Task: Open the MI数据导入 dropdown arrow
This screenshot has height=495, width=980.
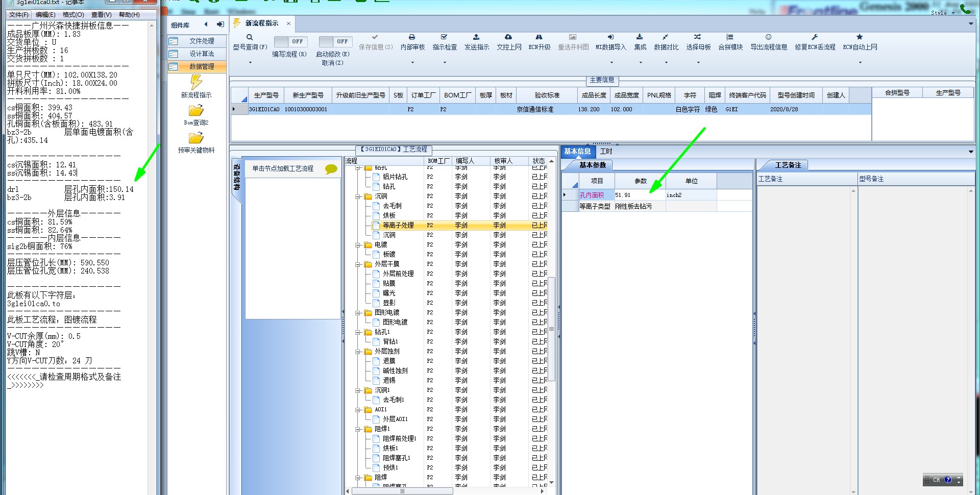Action: 611,63
